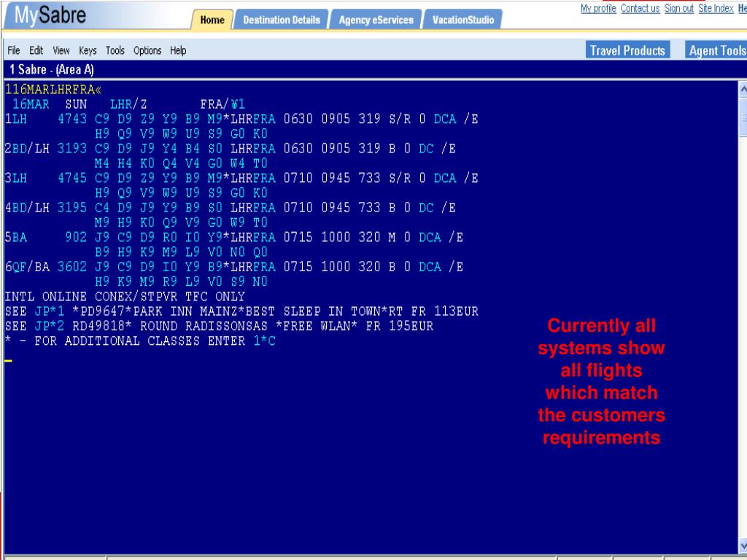Image resolution: width=747 pixels, height=560 pixels.
Task: Click "DC" on the flight 3193 row
Action: pyautogui.click(x=426, y=149)
